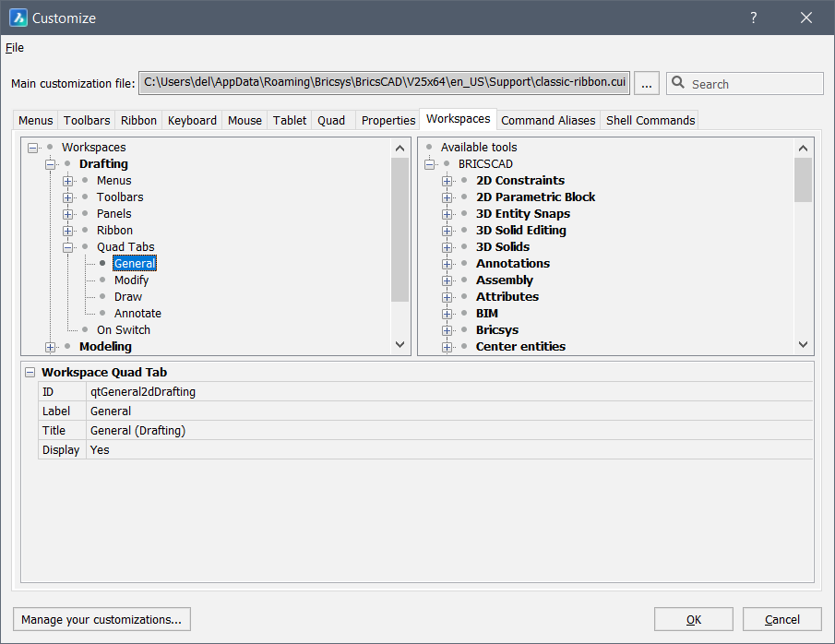This screenshot has width=835, height=644.
Task: Click the help question mark icon
Action: tap(754, 18)
